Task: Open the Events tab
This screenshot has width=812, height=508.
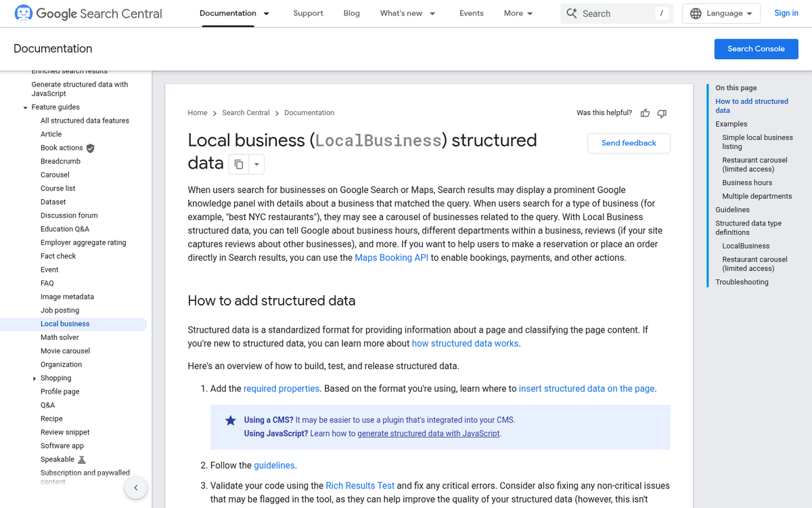Action: click(x=472, y=14)
